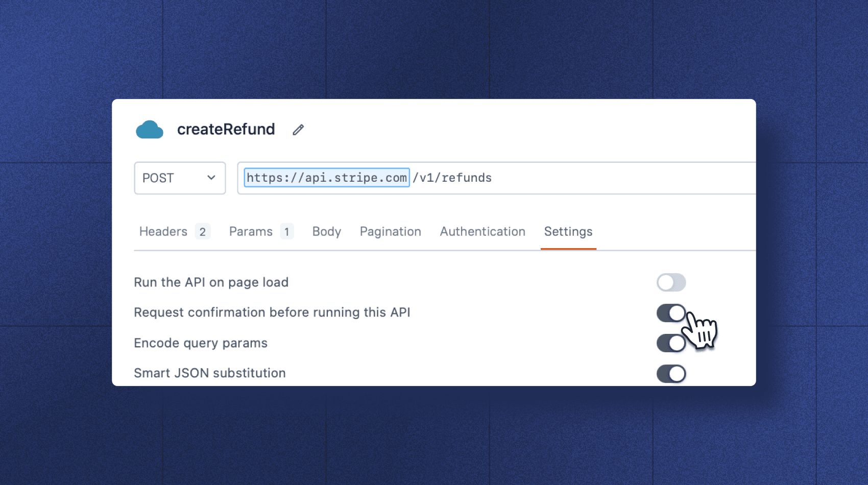
Task: Switch to the Authentication tab
Action: point(482,231)
